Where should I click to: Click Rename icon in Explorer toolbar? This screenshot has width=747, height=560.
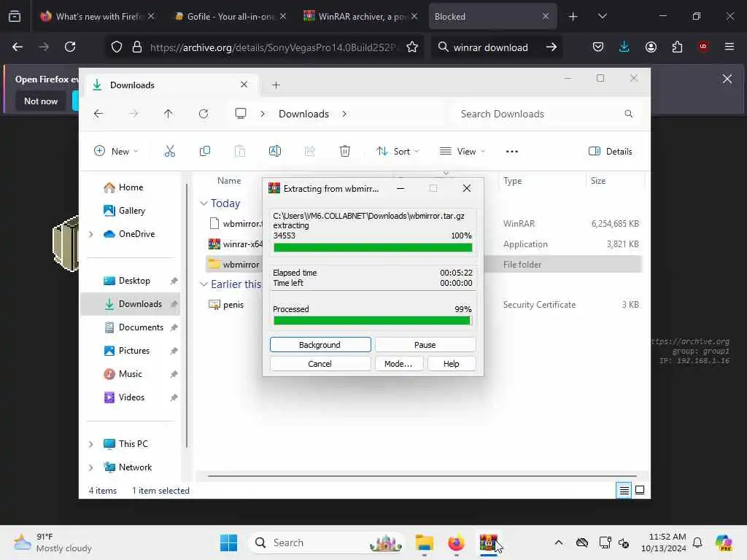pos(275,152)
